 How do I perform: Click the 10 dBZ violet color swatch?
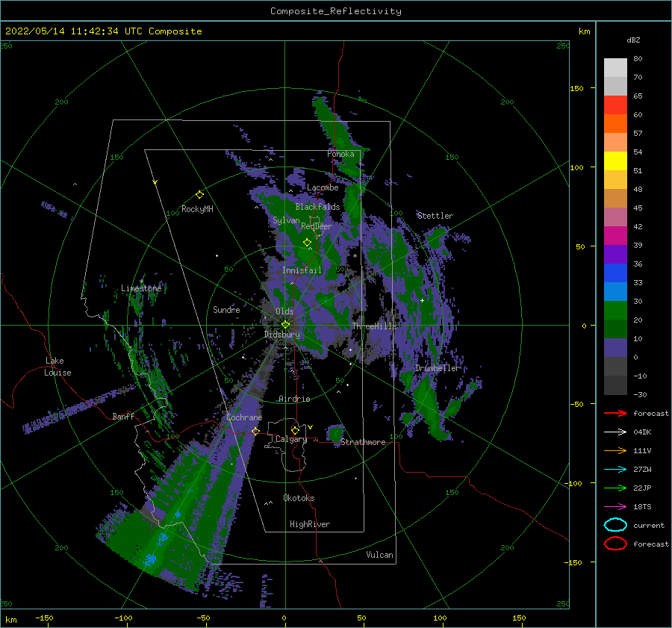point(615,347)
